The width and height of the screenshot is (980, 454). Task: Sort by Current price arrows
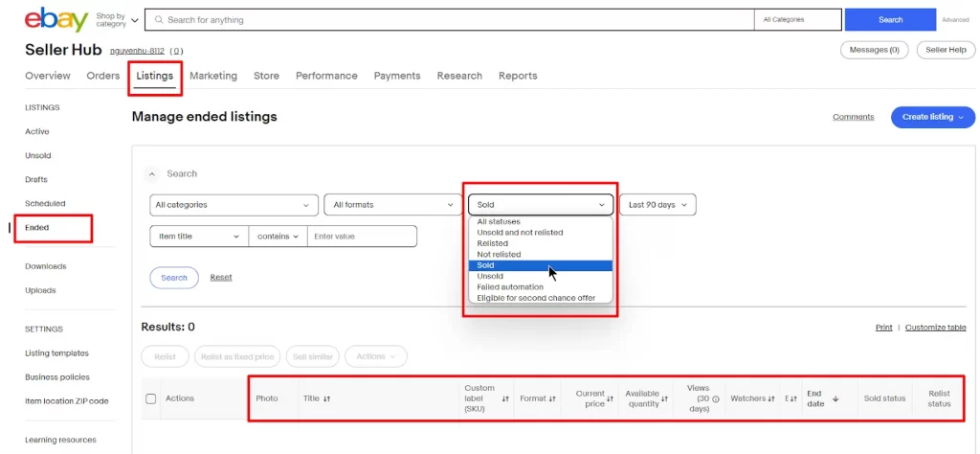click(x=610, y=398)
